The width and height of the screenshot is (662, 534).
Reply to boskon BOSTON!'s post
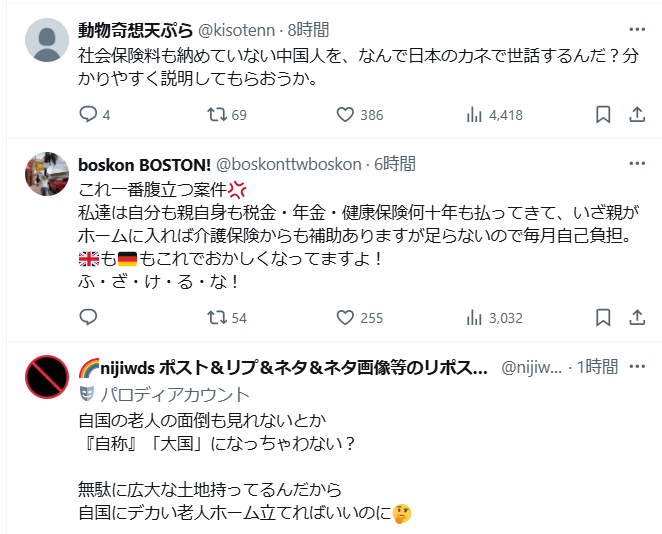87,318
